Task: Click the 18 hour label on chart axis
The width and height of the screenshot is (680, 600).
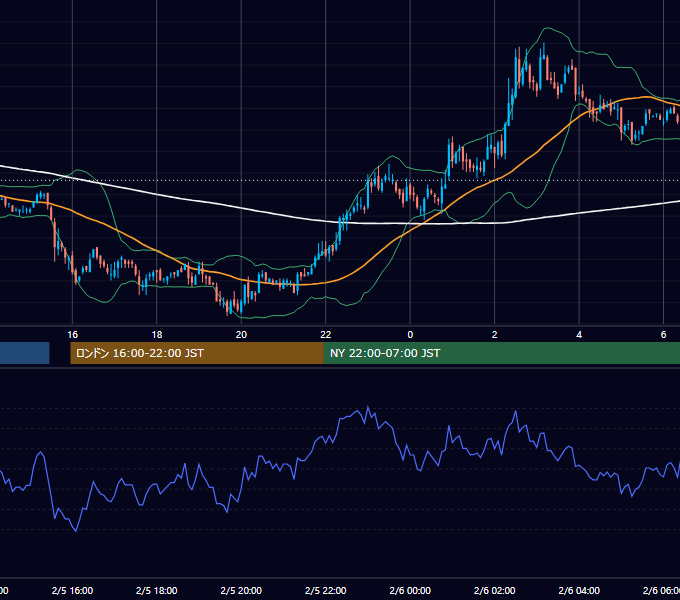Action: [x=157, y=335]
